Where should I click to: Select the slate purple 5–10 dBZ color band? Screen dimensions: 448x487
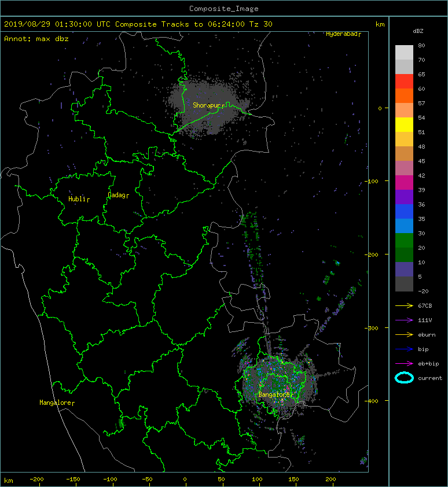tap(404, 270)
